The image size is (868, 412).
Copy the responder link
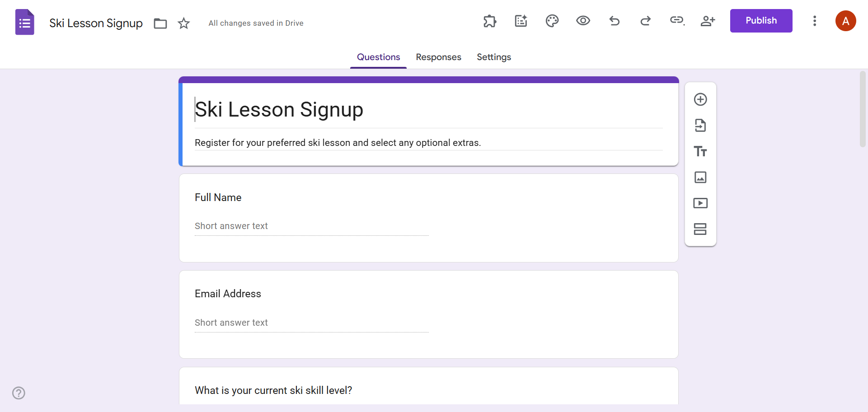point(676,21)
